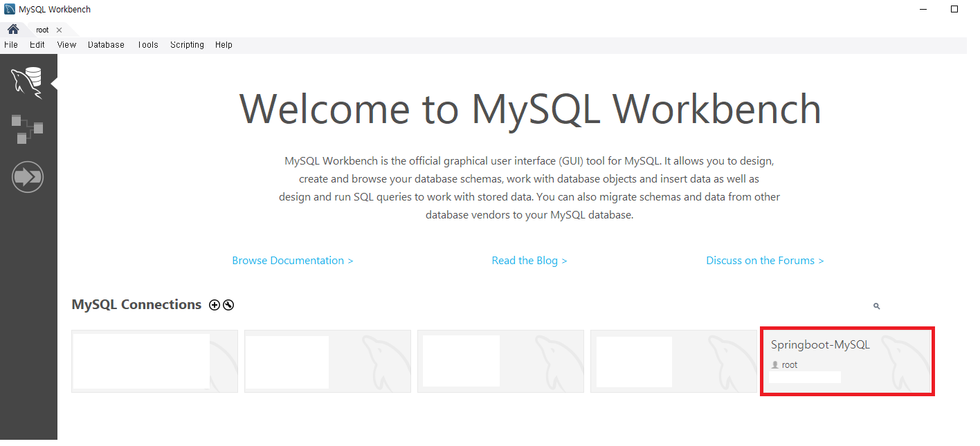
Task: Open the Tools menu
Action: (147, 45)
